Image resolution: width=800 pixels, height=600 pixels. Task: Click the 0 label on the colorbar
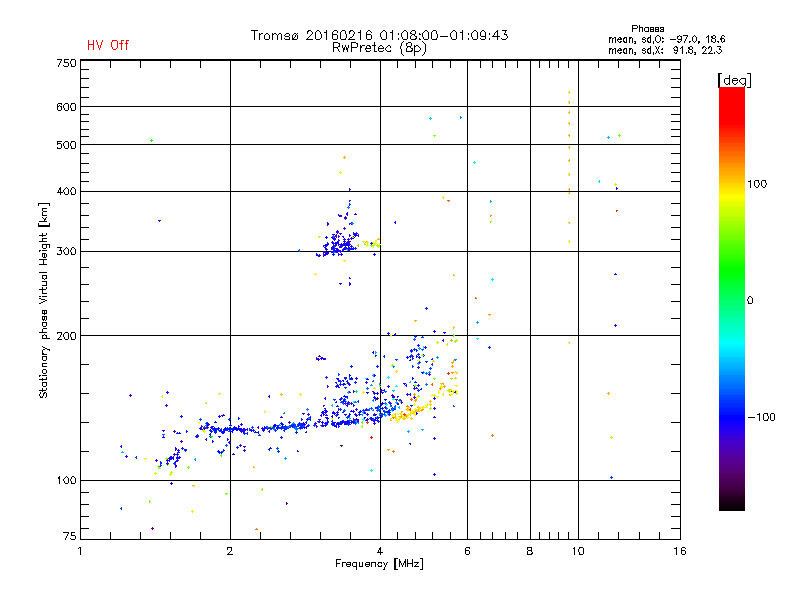(750, 300)
